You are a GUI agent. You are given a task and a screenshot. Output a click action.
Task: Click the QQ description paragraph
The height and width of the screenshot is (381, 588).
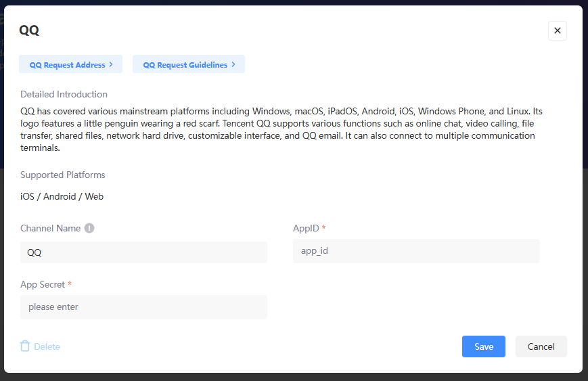281,129
